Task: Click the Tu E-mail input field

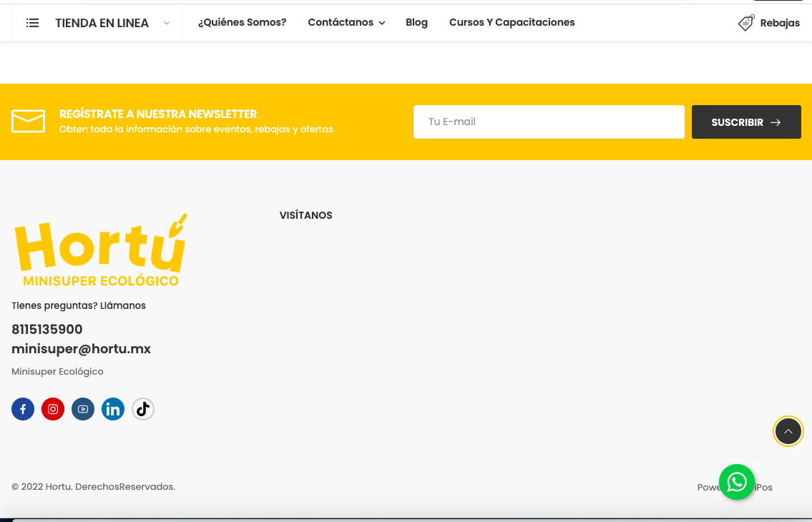Action: click(x=549, y=122)
